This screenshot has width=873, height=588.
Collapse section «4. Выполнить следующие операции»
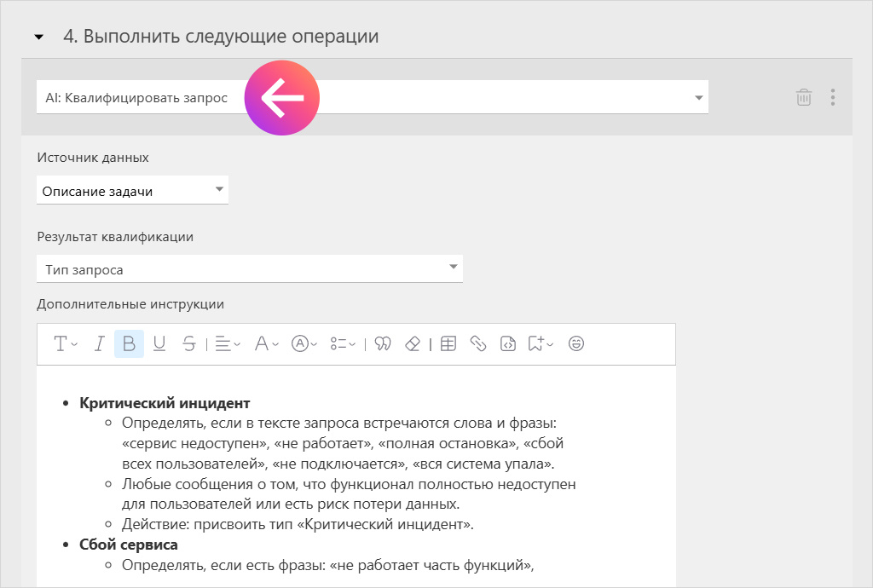point(36,37)
